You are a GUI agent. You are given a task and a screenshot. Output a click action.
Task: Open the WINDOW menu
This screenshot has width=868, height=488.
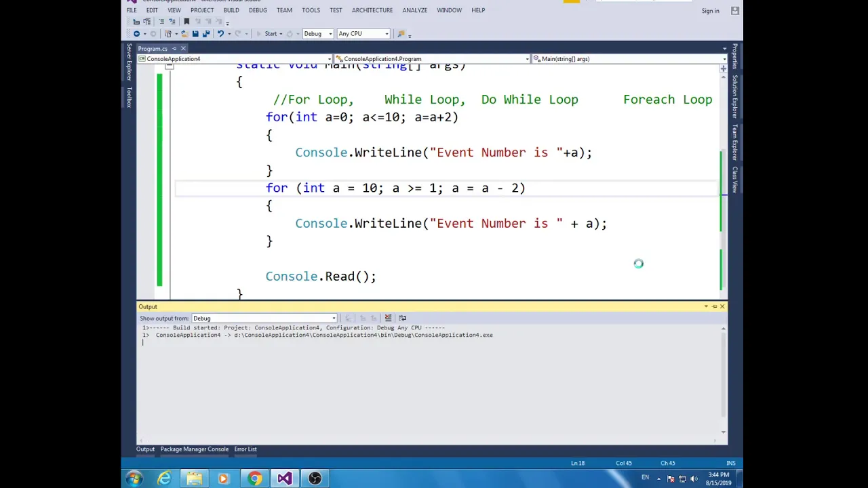(449, 10)
